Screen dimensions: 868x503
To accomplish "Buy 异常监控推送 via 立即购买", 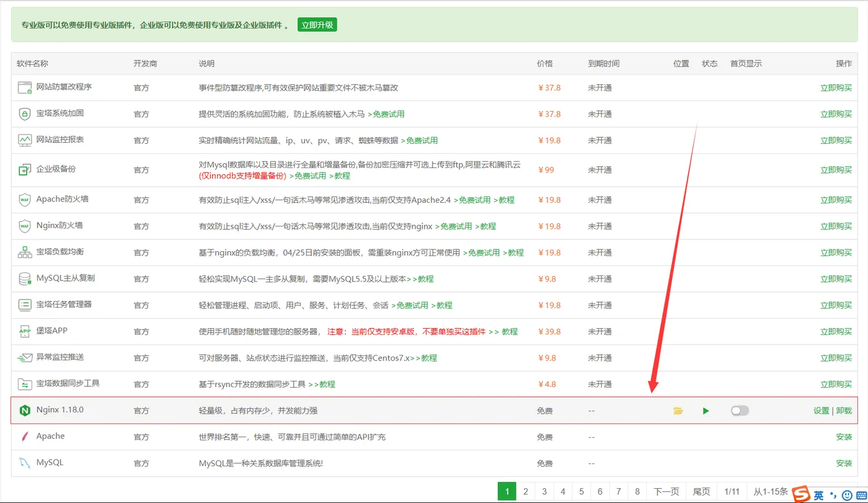I will pyautogui.click(x=836, y=358).
